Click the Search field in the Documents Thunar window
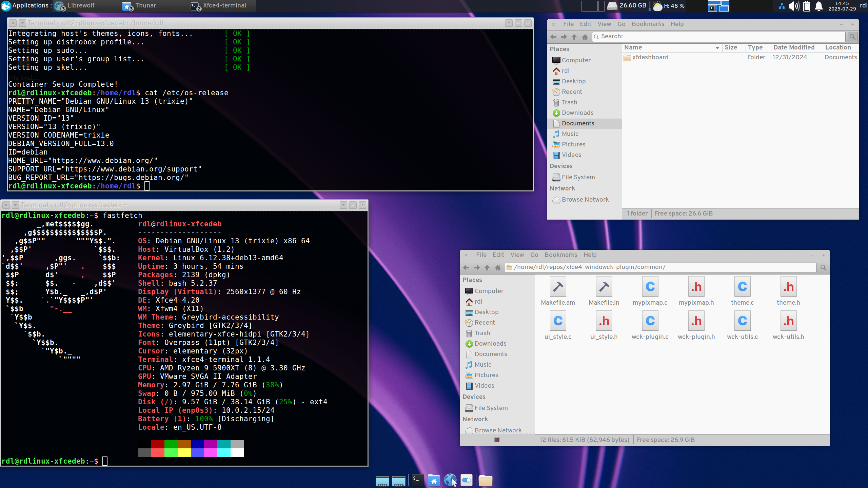 (x=719, y=37)
